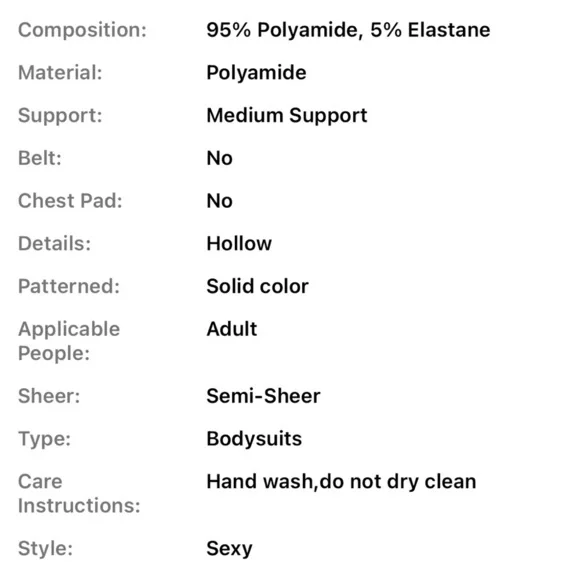The height and width of the screenshot is (580, 580).
Task: Click the Details label
Action: click(54, 243)
